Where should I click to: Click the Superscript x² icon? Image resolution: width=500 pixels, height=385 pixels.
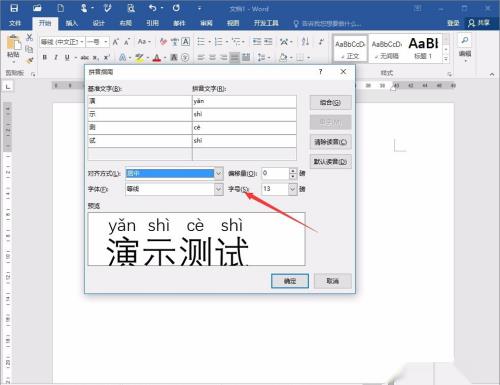point(107,58)
